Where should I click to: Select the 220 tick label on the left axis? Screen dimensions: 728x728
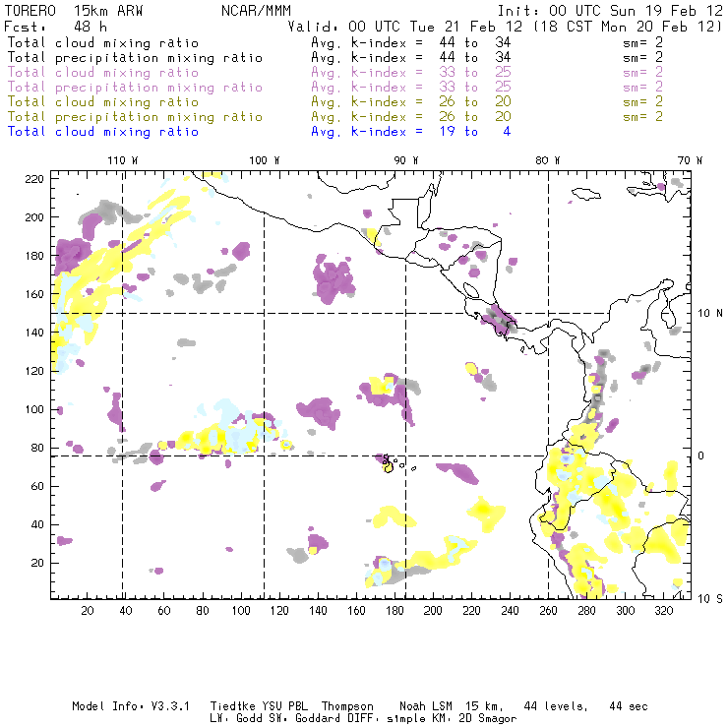point(35,178)
